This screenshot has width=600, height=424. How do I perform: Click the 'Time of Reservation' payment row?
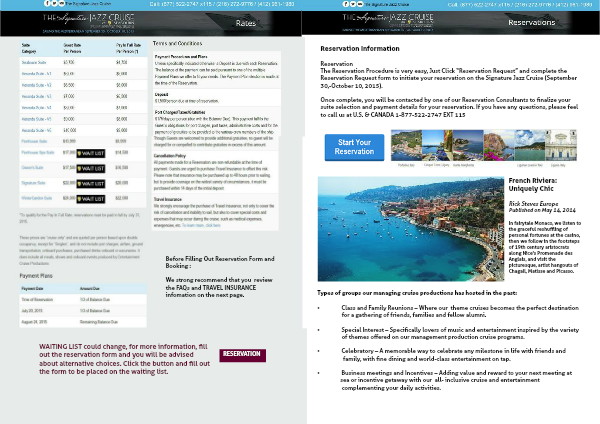click(x=83, y=299)
